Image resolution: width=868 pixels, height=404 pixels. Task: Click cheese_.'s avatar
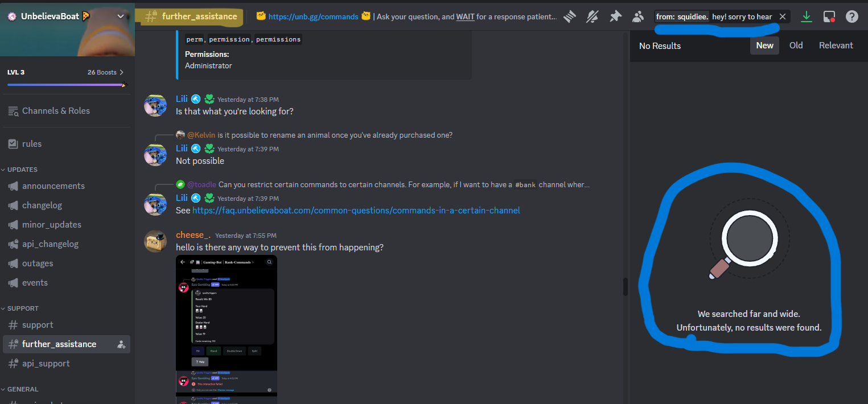155,241
